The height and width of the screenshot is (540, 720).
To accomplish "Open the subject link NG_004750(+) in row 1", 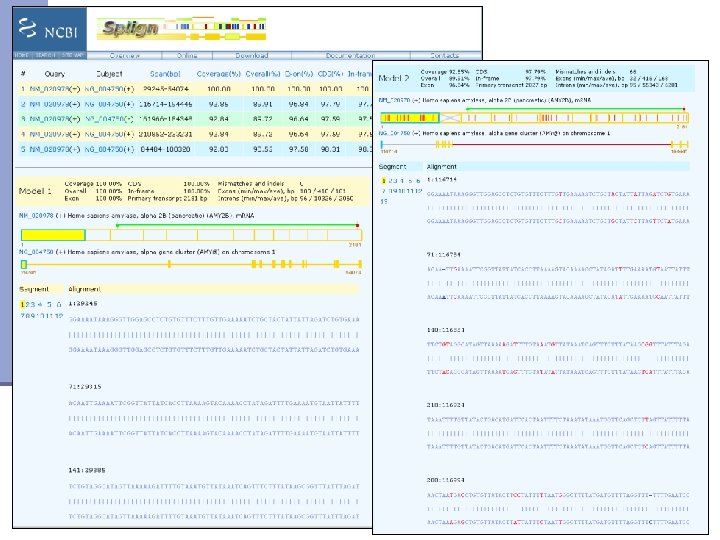I will pyautogui.click(x=109, y=89).
